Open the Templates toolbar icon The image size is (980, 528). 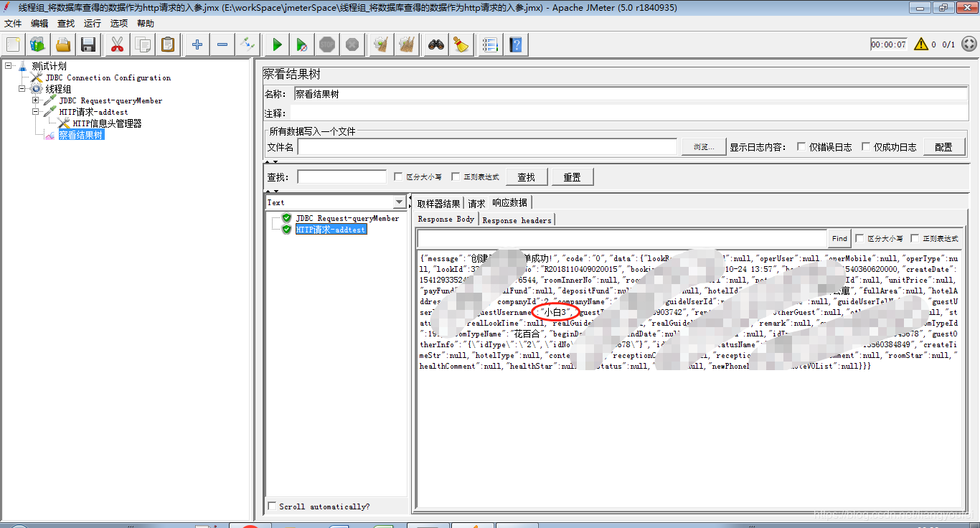tap(38, 44)
